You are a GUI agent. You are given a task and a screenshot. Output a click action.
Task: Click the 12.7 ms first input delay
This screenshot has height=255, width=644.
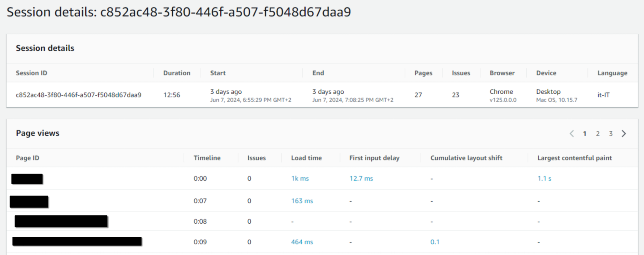(x=361, y=178)
